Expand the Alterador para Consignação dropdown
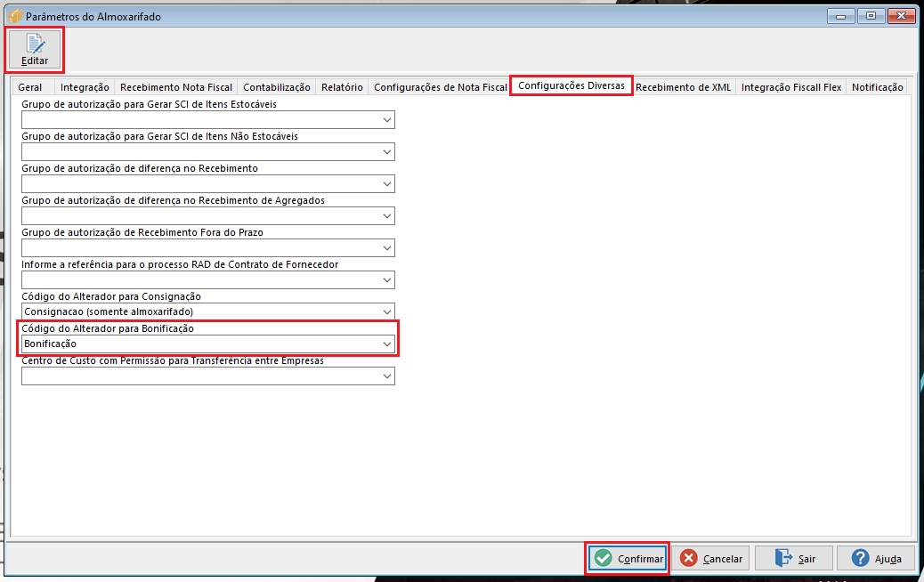 (386, 311)
